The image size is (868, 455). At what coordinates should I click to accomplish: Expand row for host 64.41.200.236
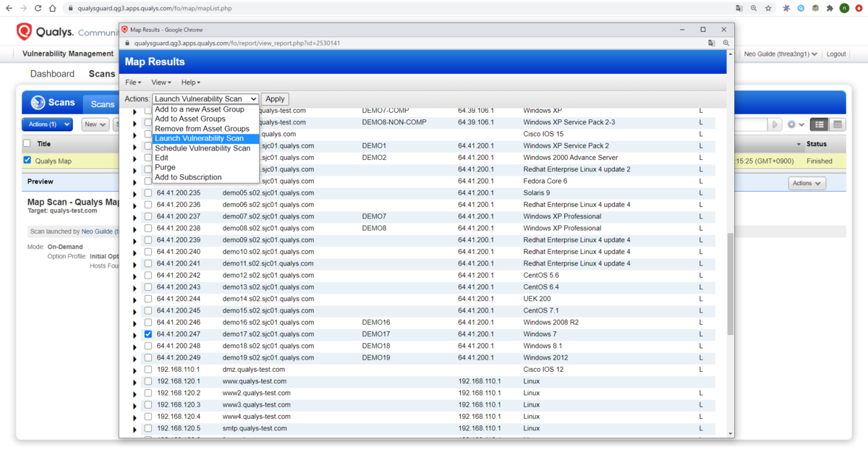coord(135,205)
